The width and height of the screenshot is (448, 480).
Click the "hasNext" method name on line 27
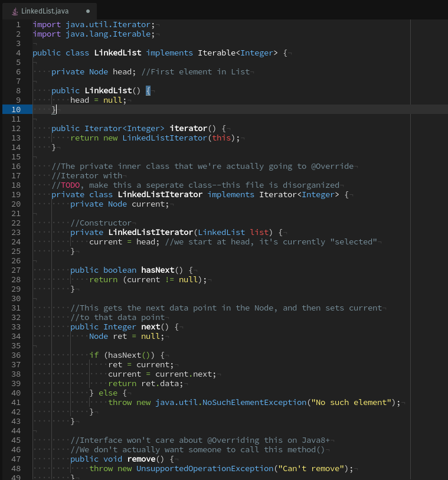(158, 270)
